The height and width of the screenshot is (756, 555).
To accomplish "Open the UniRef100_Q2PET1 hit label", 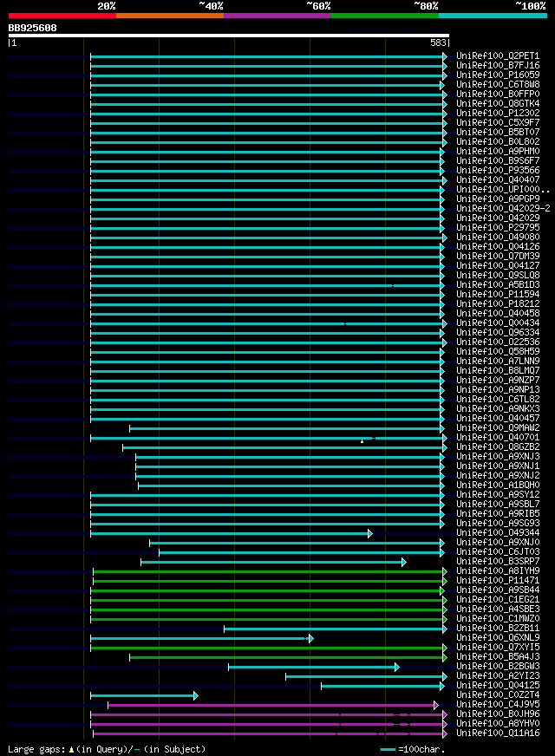I will pyautogui.click(x=498, y=56).
